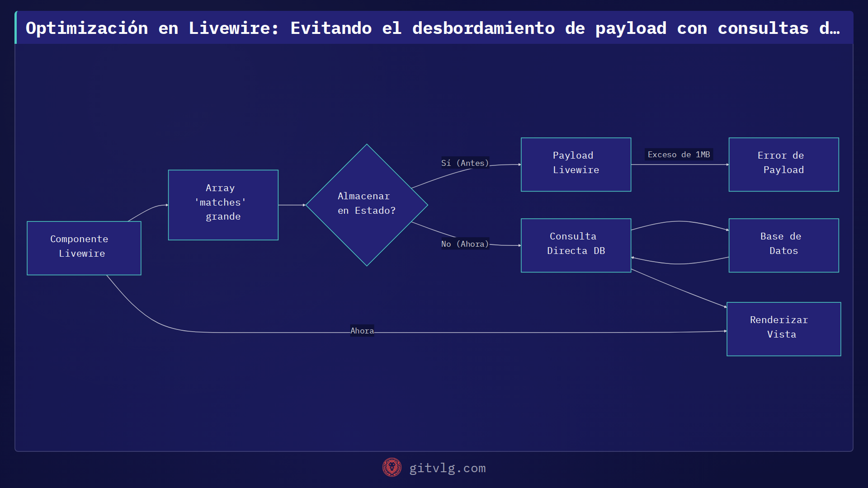Click the 'Sí (Antes)' edge label
868x488 pixels.
[x=465, y=163]
